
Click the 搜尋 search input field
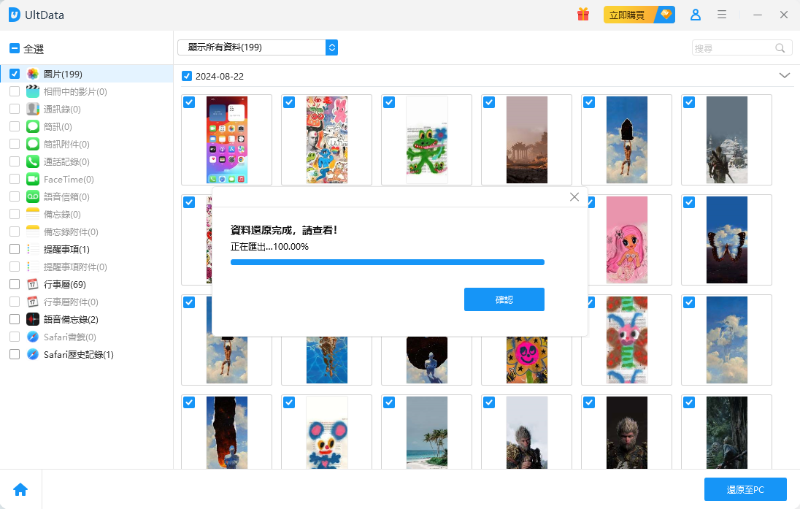click(x=732, y=48)
